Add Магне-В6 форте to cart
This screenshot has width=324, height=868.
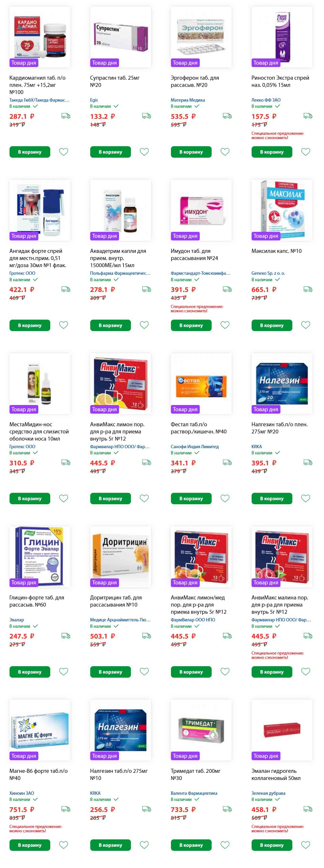tap(30, 845)
